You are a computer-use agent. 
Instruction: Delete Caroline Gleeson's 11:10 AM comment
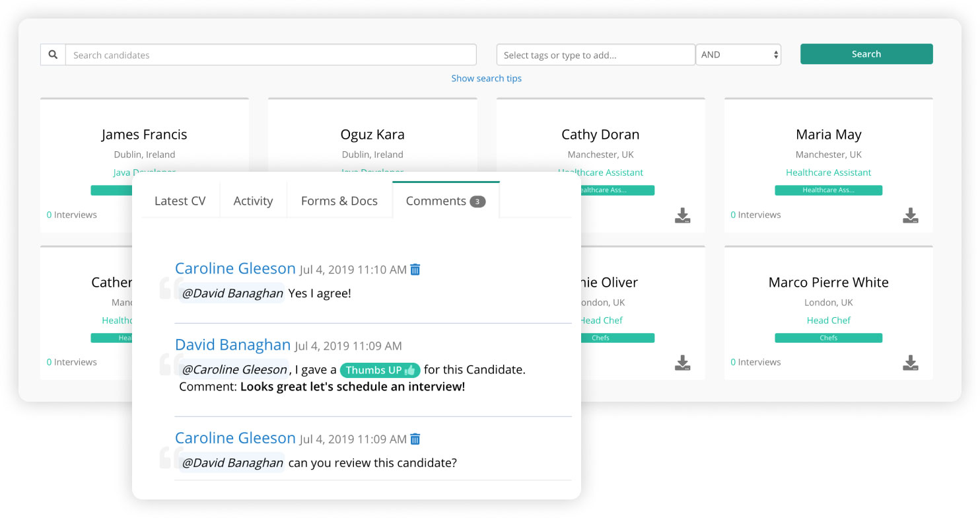click(415, 270)
